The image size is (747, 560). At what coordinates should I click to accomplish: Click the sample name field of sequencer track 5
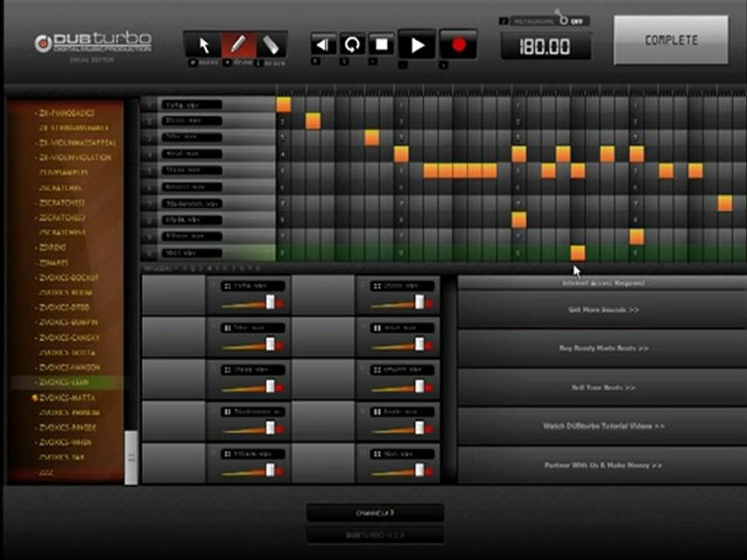pyautogui.click(x=192, y=170)
